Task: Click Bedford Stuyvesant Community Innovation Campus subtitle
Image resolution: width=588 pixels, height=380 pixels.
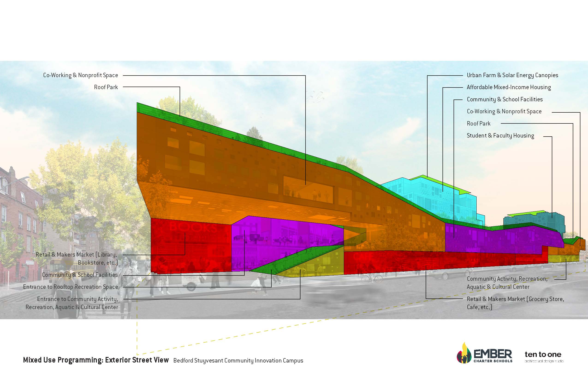Action: [238, 360]
